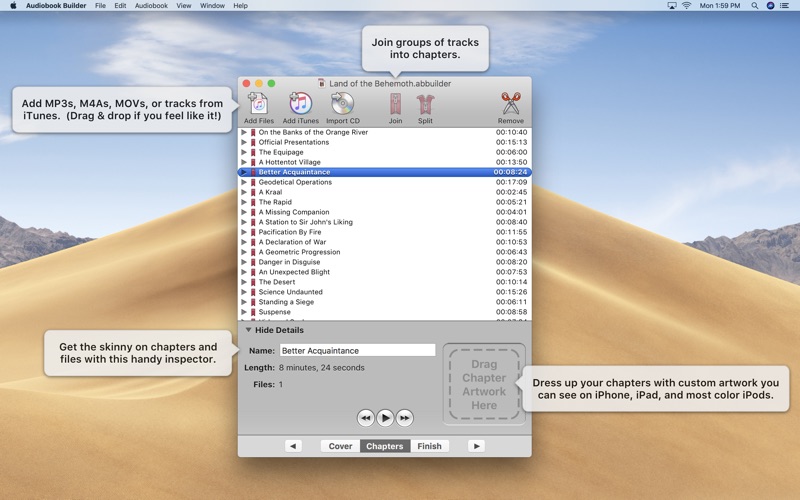Image resolution: width=800 pixels, height=500 pixels.
Task: Expand the A Hottentot Village chapter
Action: tap(244, 162)
